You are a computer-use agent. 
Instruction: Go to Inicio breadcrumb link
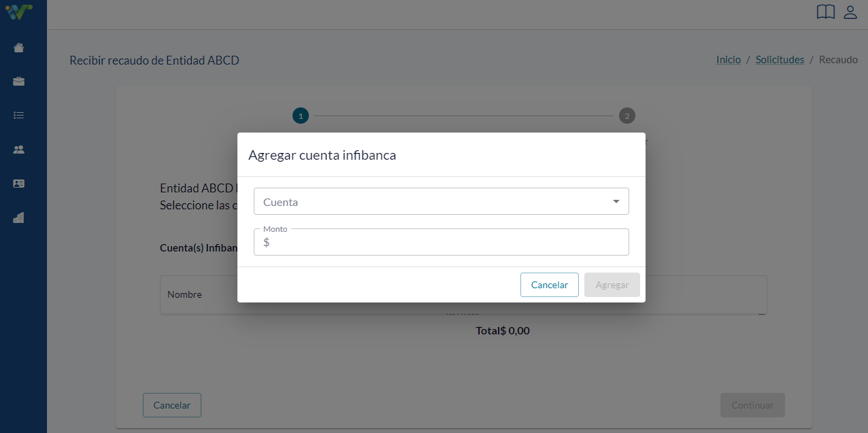point(729,60)
